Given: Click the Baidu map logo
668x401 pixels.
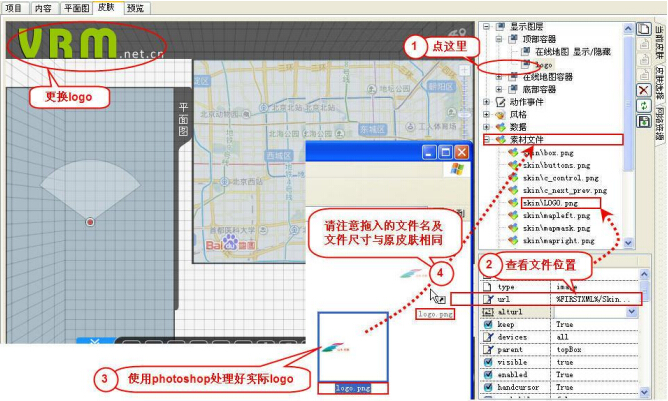Looking at the screenshot, I should pos(230,242).
